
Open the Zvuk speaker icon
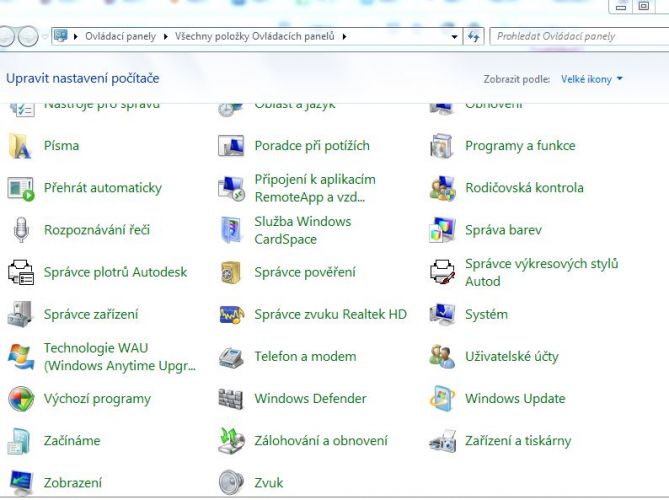coord(231,483)
